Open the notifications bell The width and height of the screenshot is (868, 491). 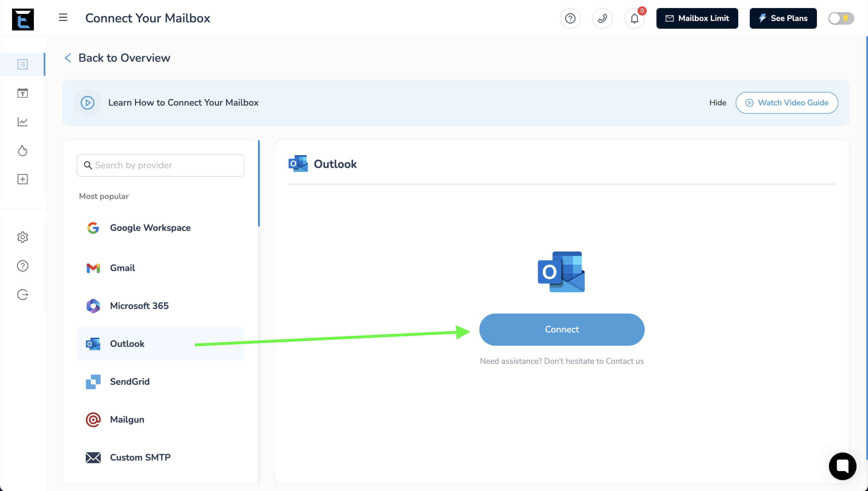click(634, 18)
